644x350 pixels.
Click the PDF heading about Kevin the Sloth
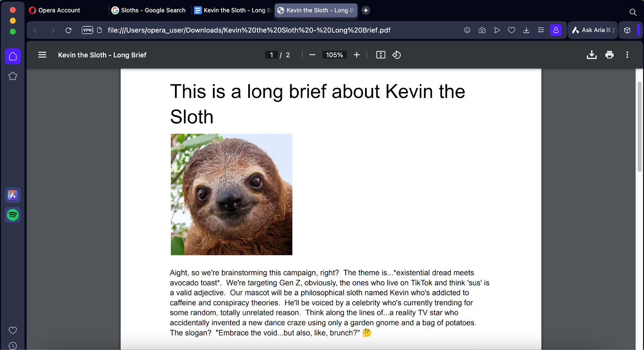click(x=318, y=104)
